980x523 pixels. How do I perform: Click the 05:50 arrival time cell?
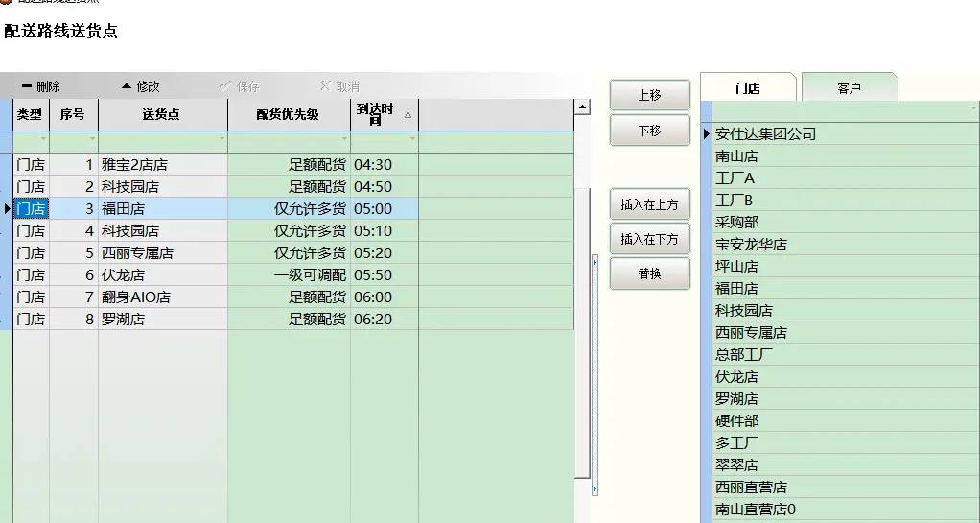(x=385, y=275)
